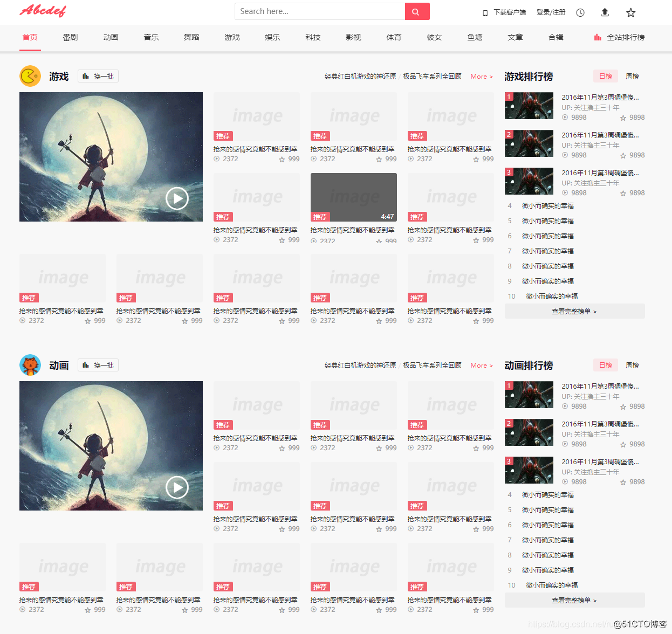
Task: Click the Abcdef site logo
Action: [x=43, y=11]
